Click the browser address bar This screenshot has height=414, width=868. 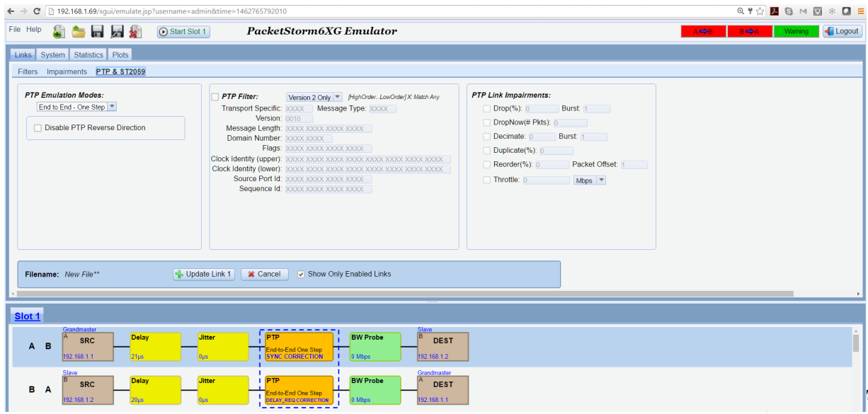click(389, 11)
